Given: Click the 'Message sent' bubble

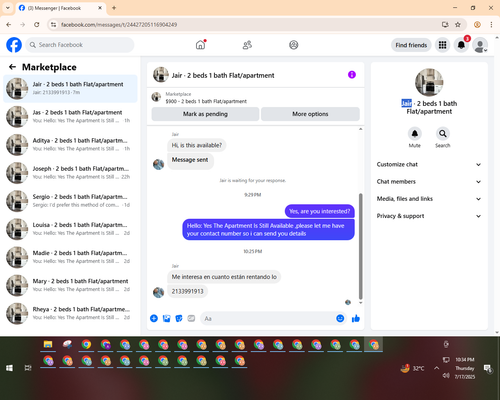Looking at the screenshot, I should [190, 160].
